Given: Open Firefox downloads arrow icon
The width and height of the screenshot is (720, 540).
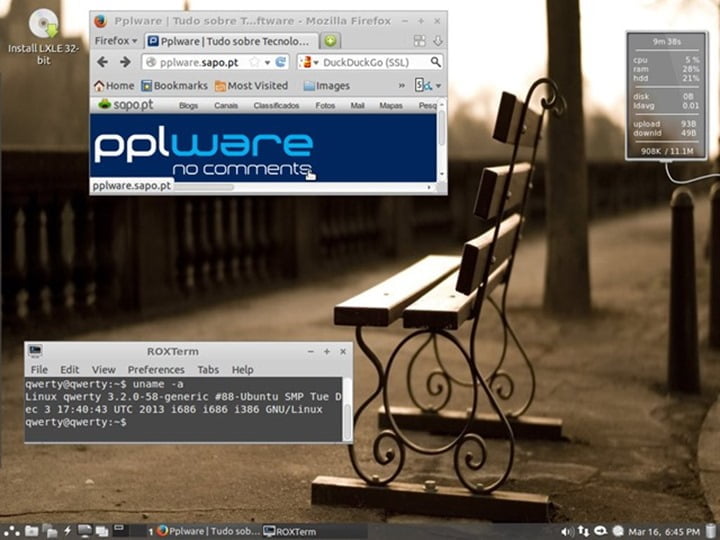Looking at the screenshot, I should (x=438, y=41).
